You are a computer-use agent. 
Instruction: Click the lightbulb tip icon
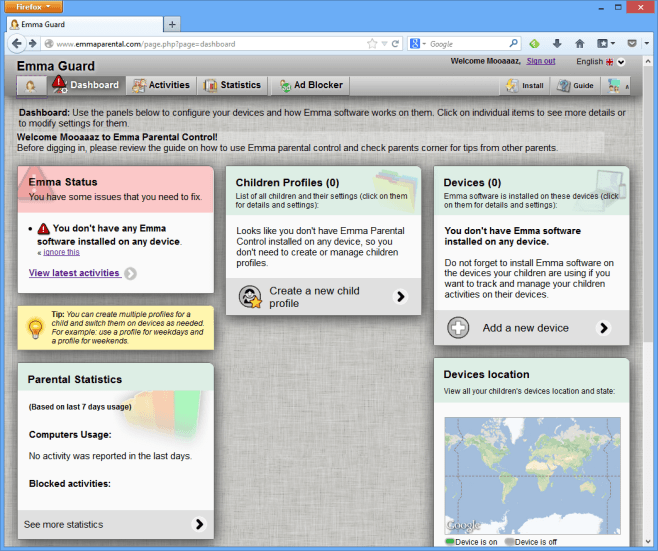pos(35,328)
